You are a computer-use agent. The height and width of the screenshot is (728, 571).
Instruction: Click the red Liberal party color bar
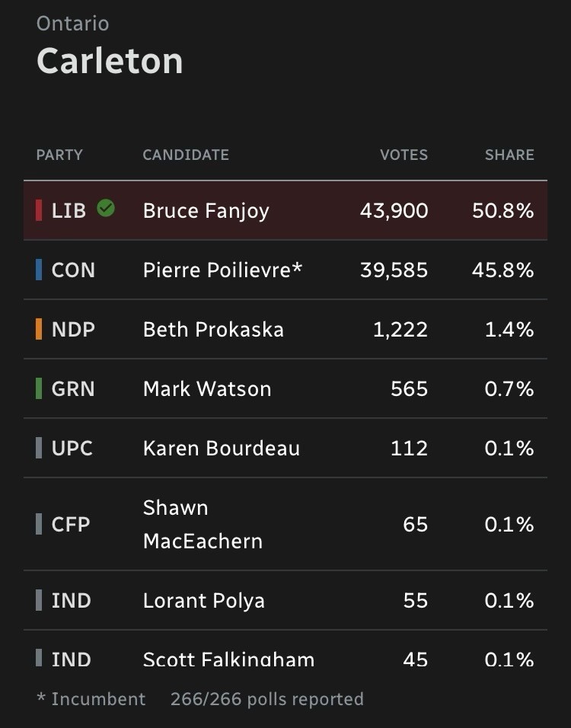[x=39, y=210]
